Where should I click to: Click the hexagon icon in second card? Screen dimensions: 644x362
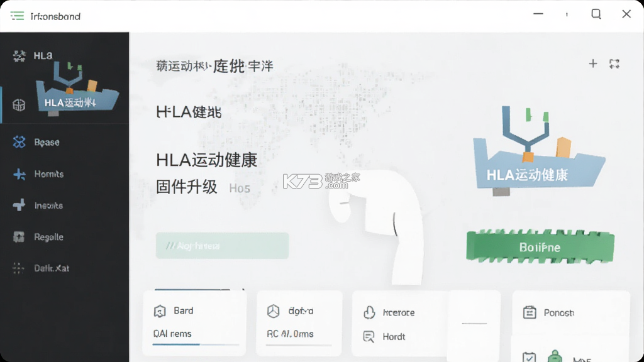coord(273,311)
